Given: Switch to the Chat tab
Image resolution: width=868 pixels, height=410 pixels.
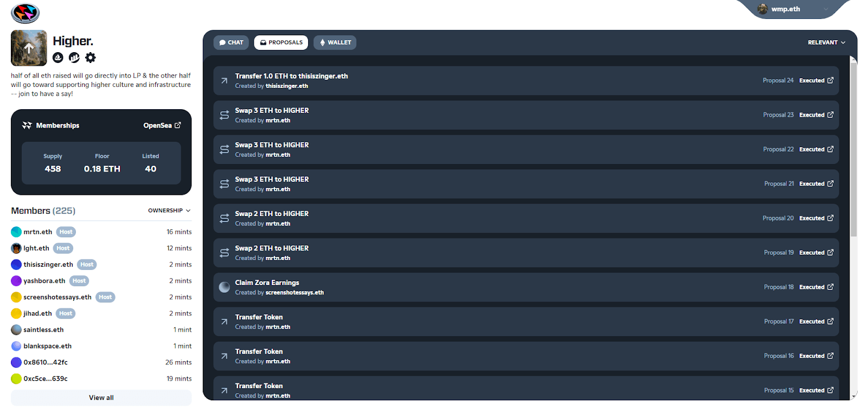Looking at the screenshot, I should [x=231, y=42].
